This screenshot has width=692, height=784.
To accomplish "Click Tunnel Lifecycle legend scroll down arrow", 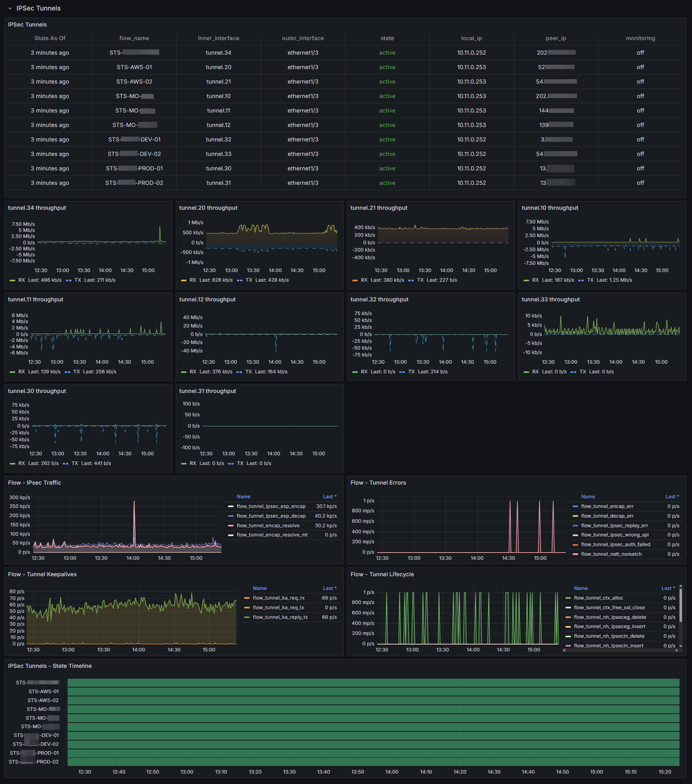I will (680, 646).
